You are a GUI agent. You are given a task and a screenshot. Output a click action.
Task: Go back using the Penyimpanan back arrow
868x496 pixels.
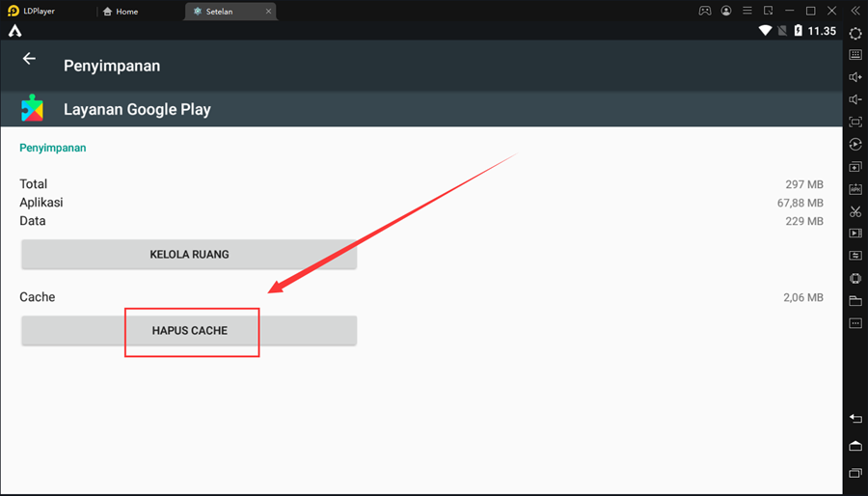tap(29, 59)
